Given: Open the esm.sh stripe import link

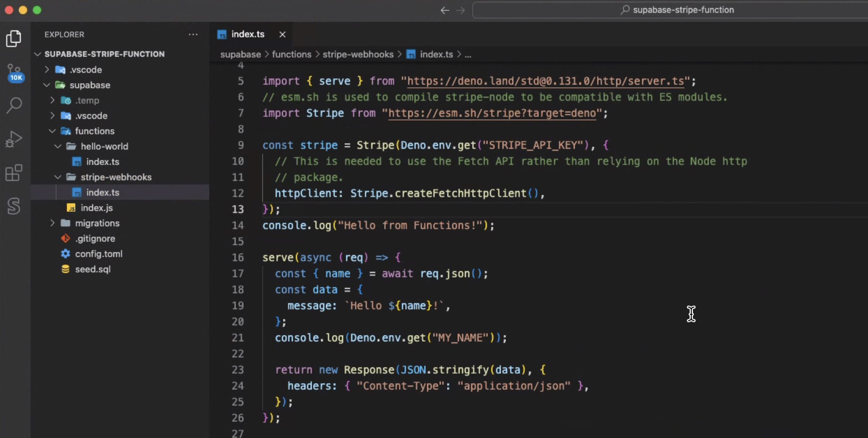Looking at the screenshot, I should pyautogui.click(x=492, y=113).
